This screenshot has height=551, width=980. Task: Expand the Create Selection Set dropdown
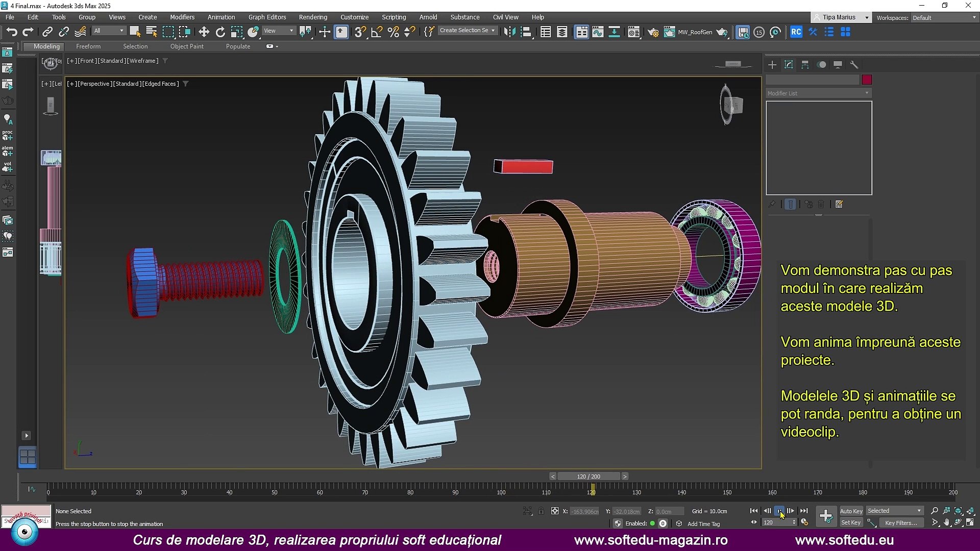[468, 31]
